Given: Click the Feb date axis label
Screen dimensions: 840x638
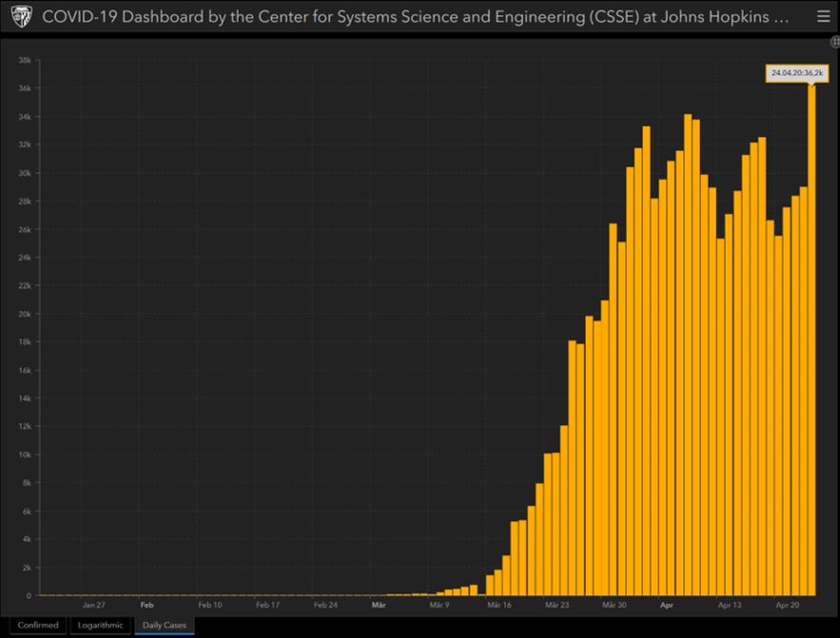Looking at the screenshot, I should click(147, 605).
